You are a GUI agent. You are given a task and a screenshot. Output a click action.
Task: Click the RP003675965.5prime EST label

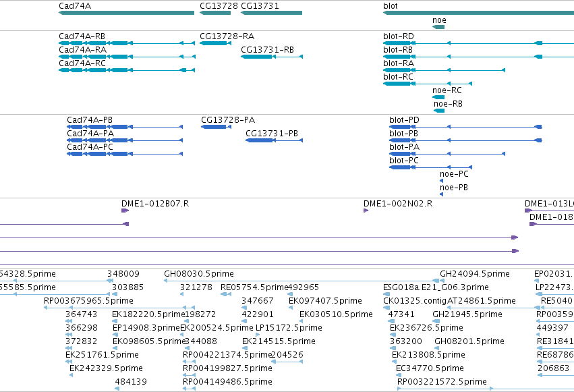[x=88, y=301]
